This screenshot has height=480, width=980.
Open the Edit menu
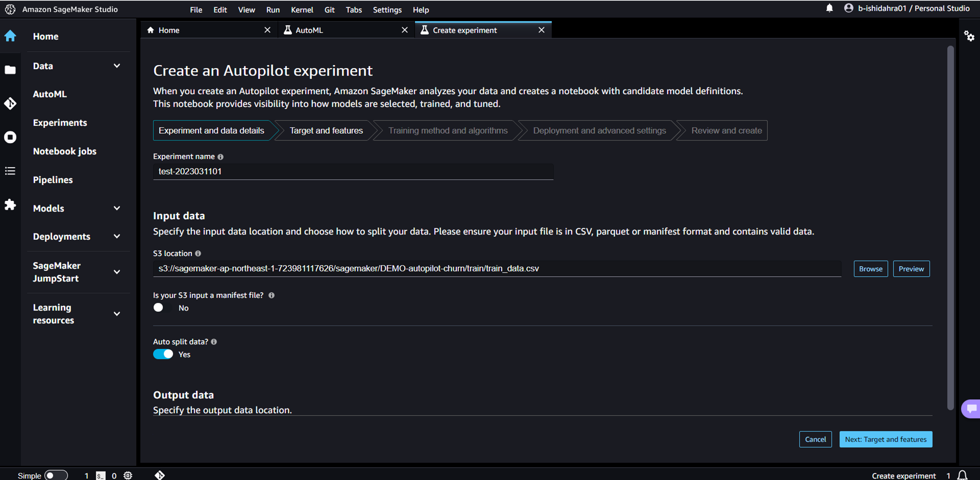(220, 10)
